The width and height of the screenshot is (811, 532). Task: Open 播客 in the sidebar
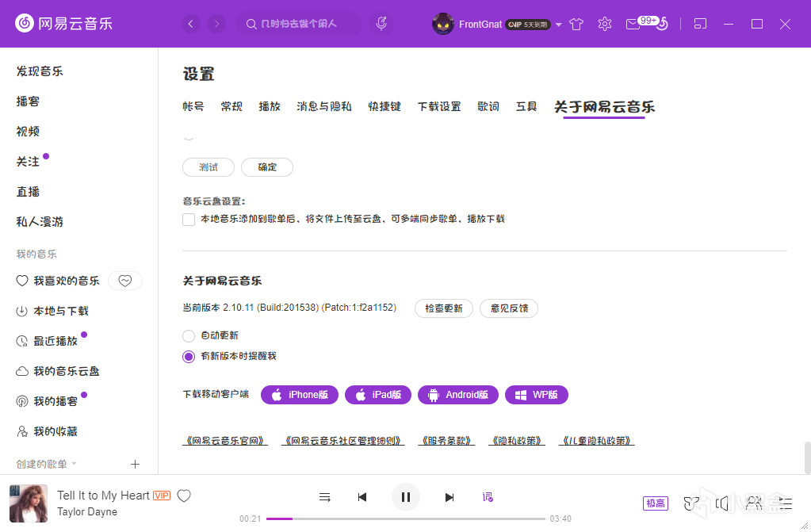tap(28, 101)
